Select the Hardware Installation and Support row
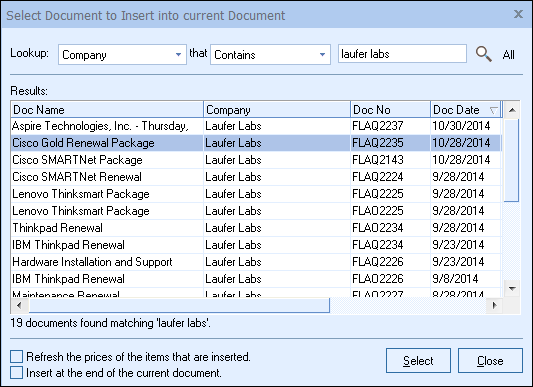Viewport: 533px width, 387px height. [x=256, y=262]
